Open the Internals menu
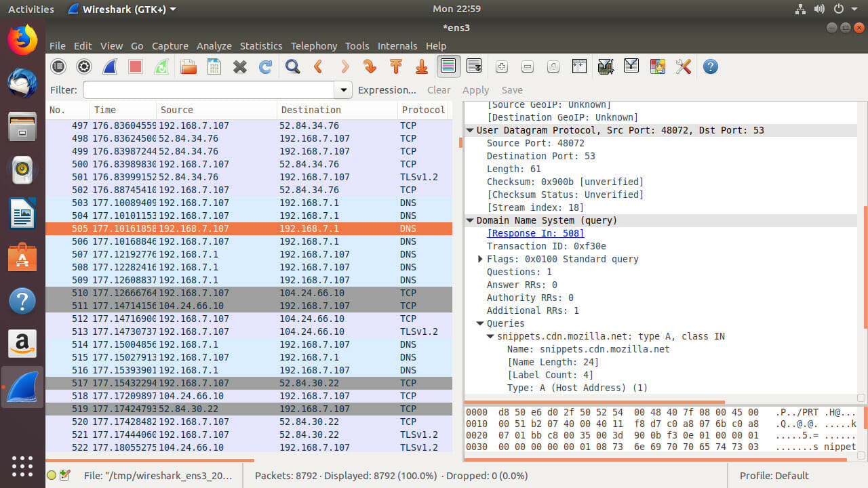 (x=397, y=46)
